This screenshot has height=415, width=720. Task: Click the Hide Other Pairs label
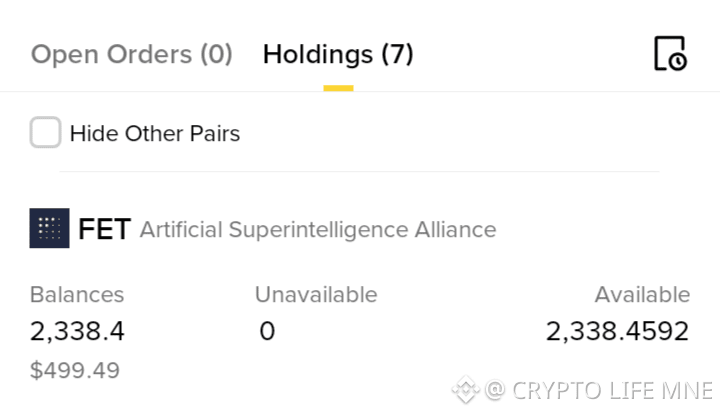(155, 134)
